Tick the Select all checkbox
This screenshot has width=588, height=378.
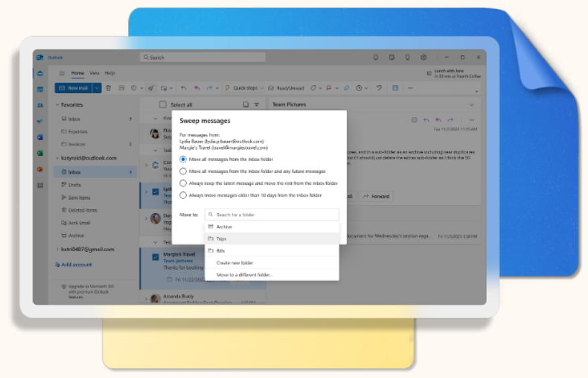[162, 105]
